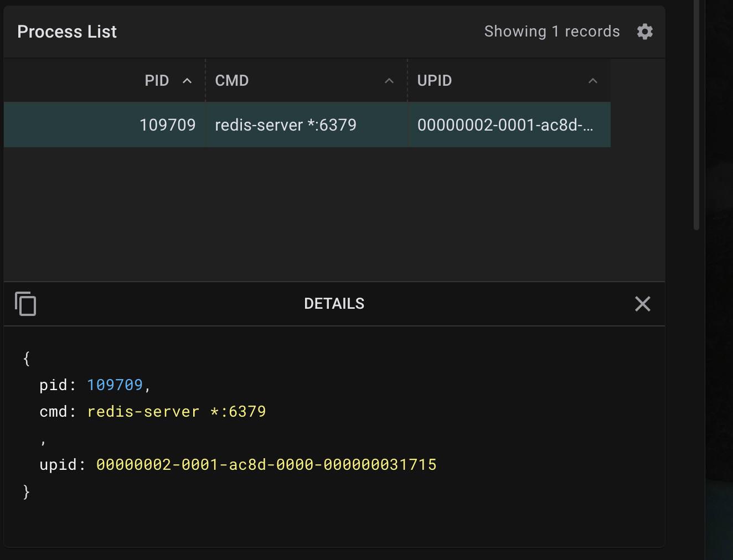Click the DETAILS panel heading
The image size is (733, 560).
point(334,304)
